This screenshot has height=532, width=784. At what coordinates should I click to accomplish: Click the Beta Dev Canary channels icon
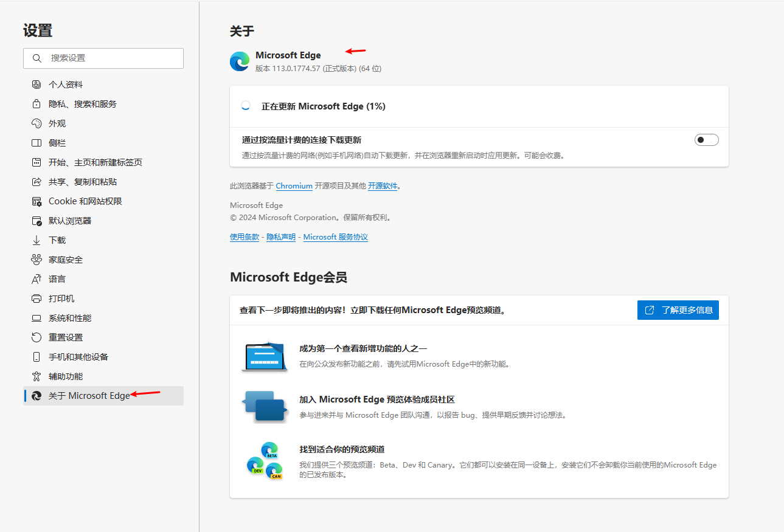click(x=265, y=460)
